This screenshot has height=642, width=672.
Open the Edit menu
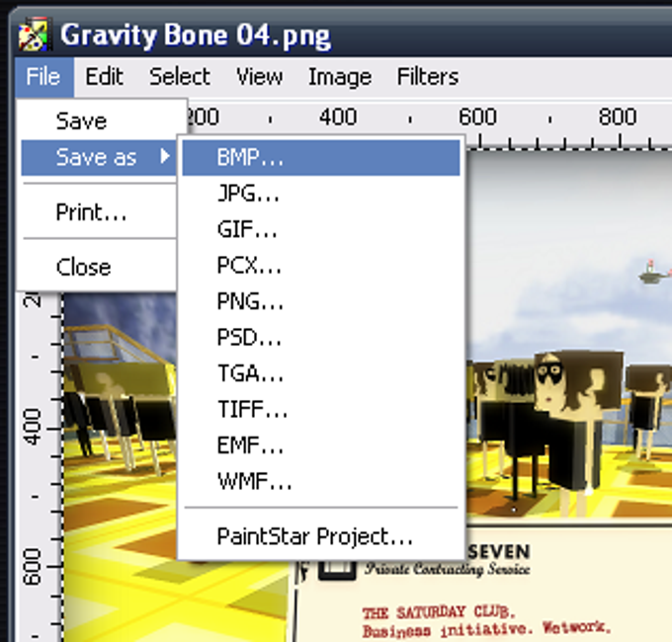pyautogui.click(x=104, y=77)
